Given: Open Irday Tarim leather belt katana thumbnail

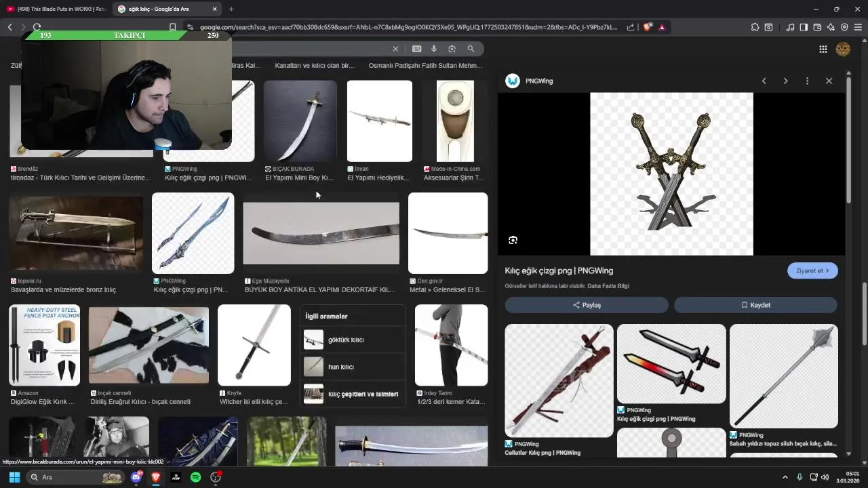Looking at the screenshot, I should click(x=451, y=345).
